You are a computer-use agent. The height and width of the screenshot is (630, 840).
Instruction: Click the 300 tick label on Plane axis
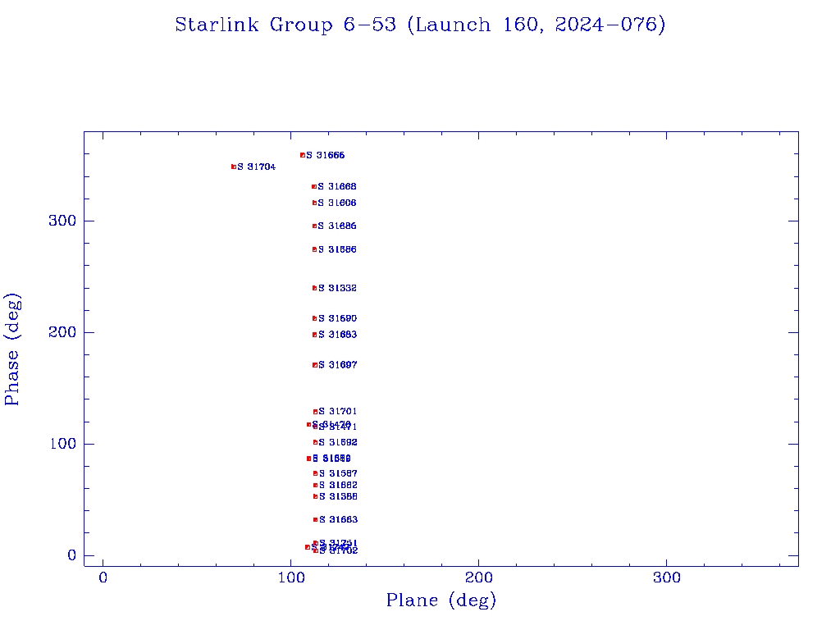tap(666, 577)
